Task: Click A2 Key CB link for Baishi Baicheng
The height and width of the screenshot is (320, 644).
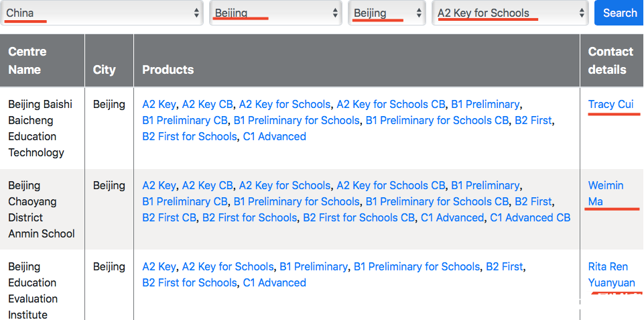Action: coord(208,105)
